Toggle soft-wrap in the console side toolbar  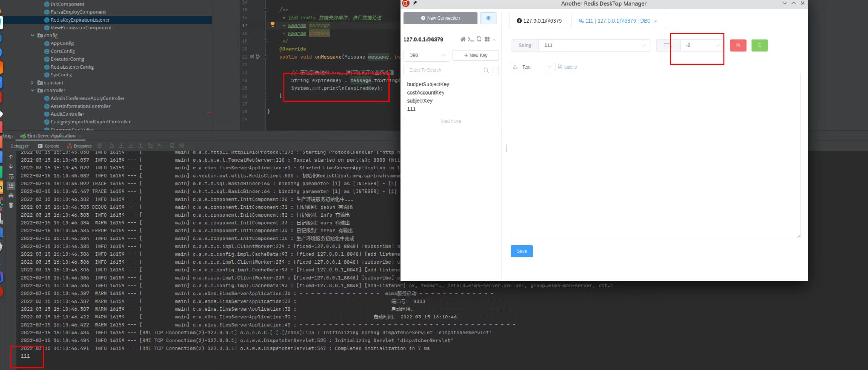[11, 176]
